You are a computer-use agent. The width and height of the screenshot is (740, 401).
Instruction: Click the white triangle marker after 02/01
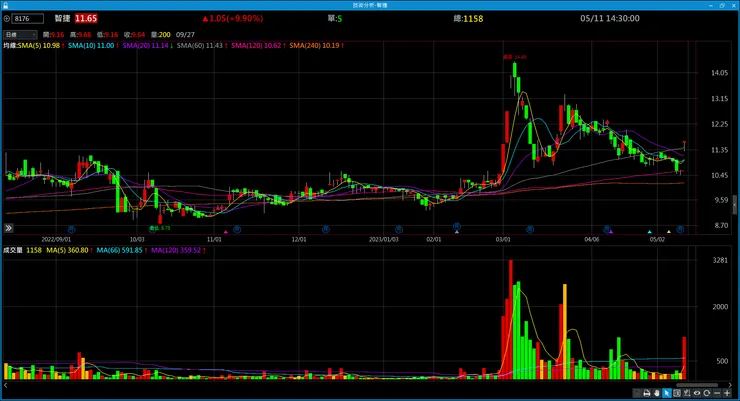[457, 232]
